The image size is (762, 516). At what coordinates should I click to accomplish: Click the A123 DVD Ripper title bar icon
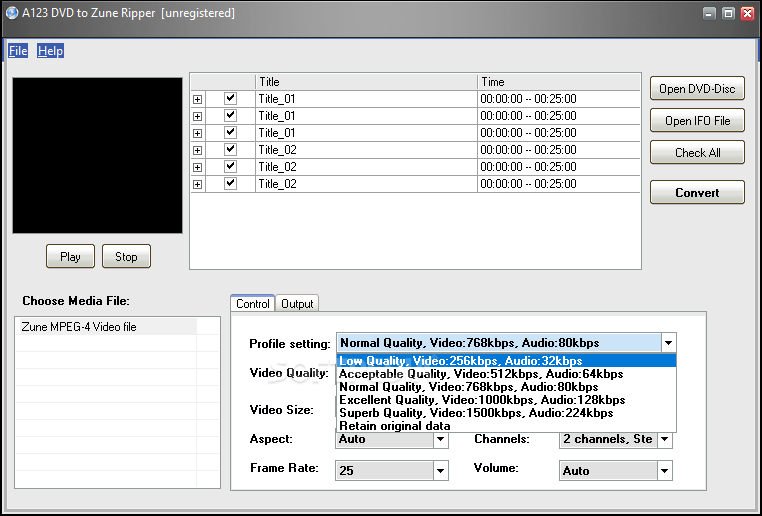[12, 13]
